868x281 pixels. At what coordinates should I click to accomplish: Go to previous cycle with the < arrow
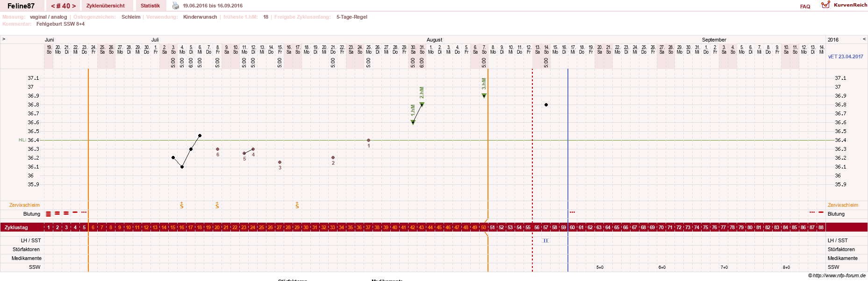click(53, 6)
